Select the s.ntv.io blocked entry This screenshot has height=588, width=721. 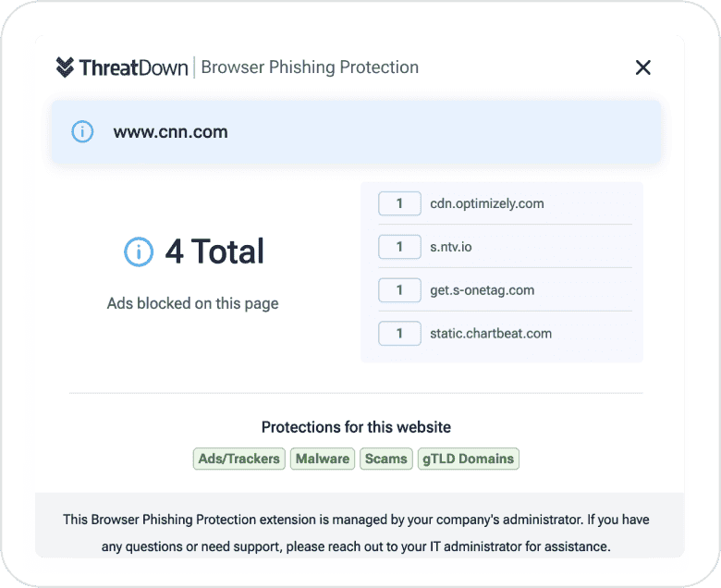451,247
